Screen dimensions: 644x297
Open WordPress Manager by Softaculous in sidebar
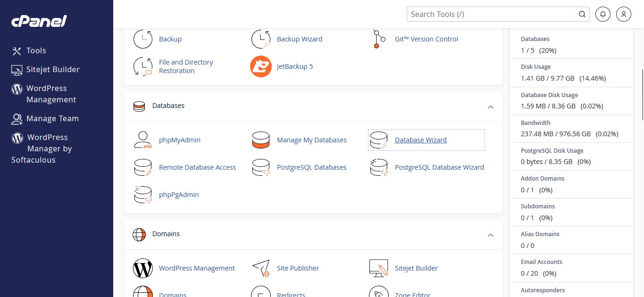click(x=42, y=148)
